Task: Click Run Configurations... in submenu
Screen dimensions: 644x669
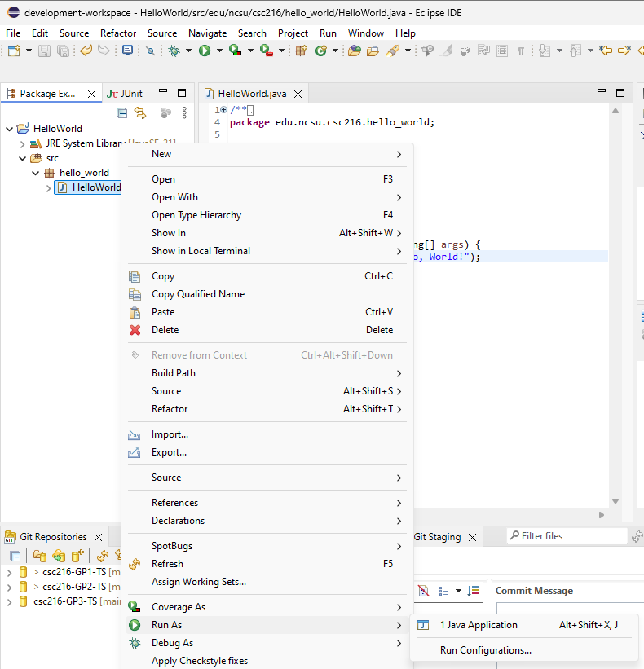Action: point(523,649)
